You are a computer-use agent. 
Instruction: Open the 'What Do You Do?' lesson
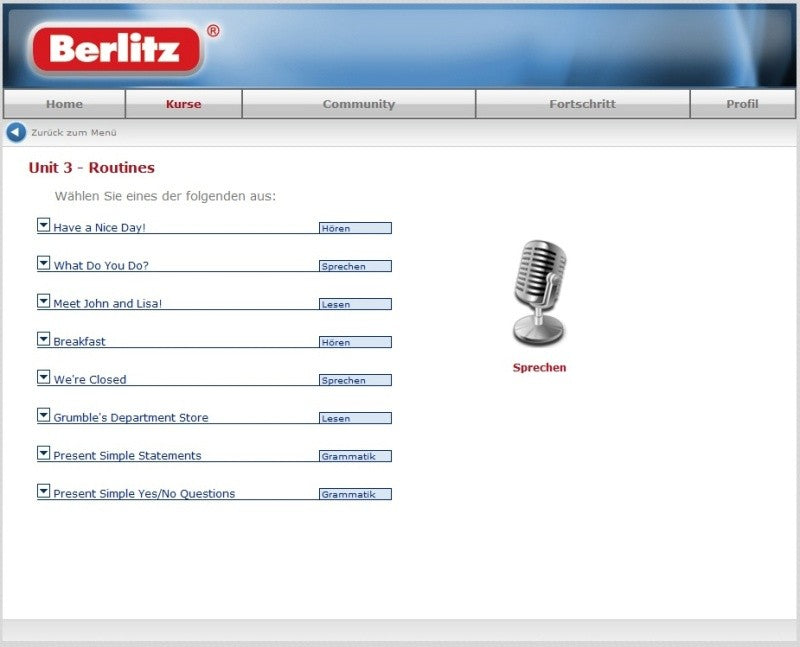pyautogui.click(x=101, y=265)
